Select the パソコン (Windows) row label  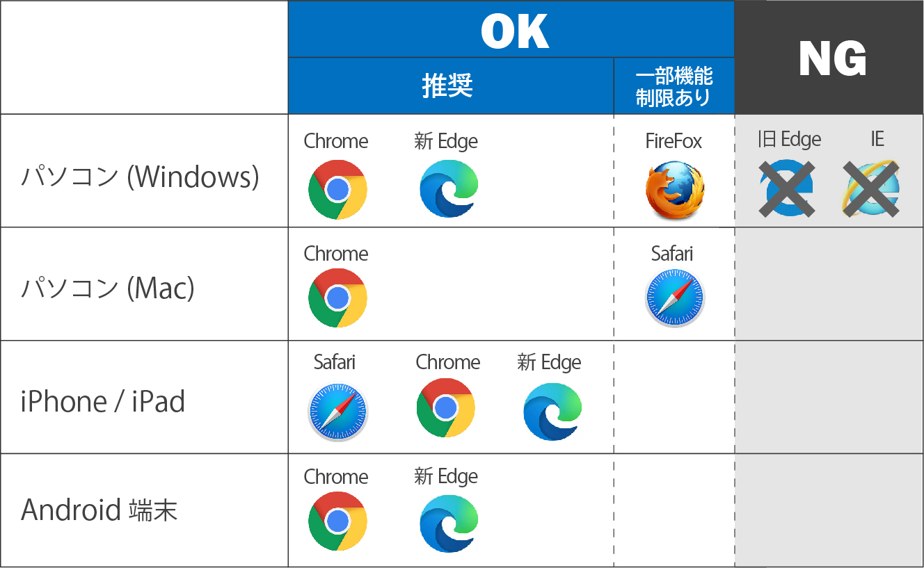point(140,177)
